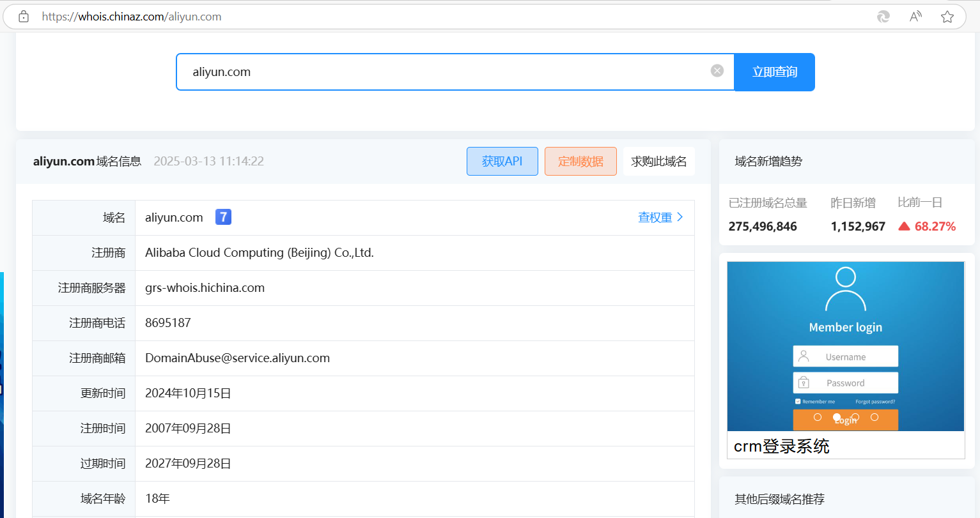Screen dimensions: 980x518
Task: Click the red upward trend arrow
Action: (x=904, y=226)
